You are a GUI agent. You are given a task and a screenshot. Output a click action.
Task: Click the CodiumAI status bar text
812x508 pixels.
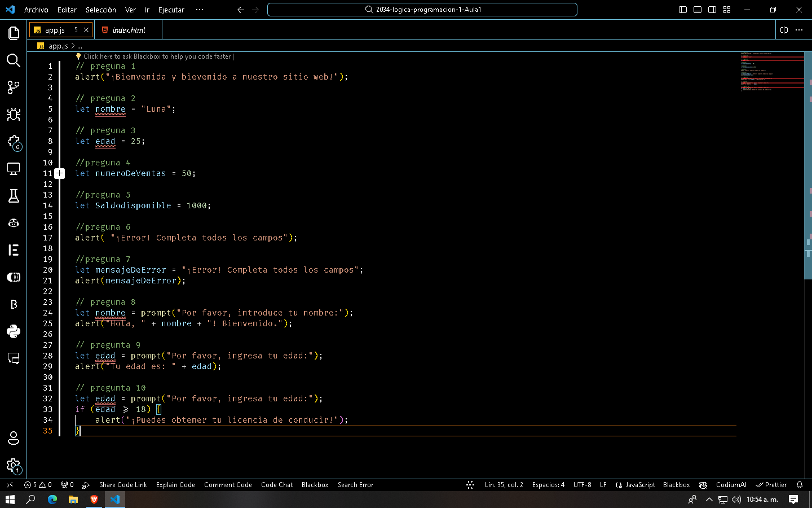[x=731, y=485]
